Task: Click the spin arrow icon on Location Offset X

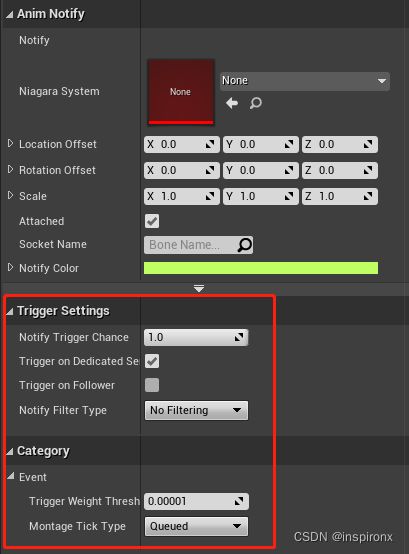Action: pos(210,145)
